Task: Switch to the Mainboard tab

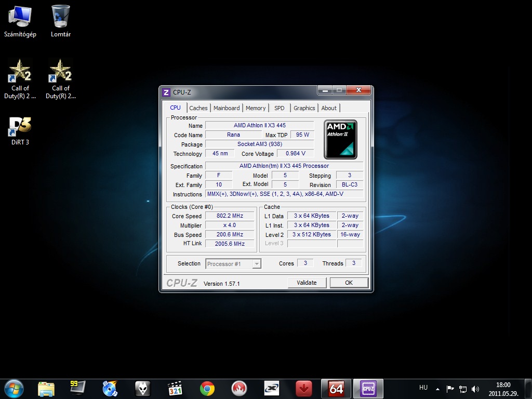Action: (x=227, y=108)
